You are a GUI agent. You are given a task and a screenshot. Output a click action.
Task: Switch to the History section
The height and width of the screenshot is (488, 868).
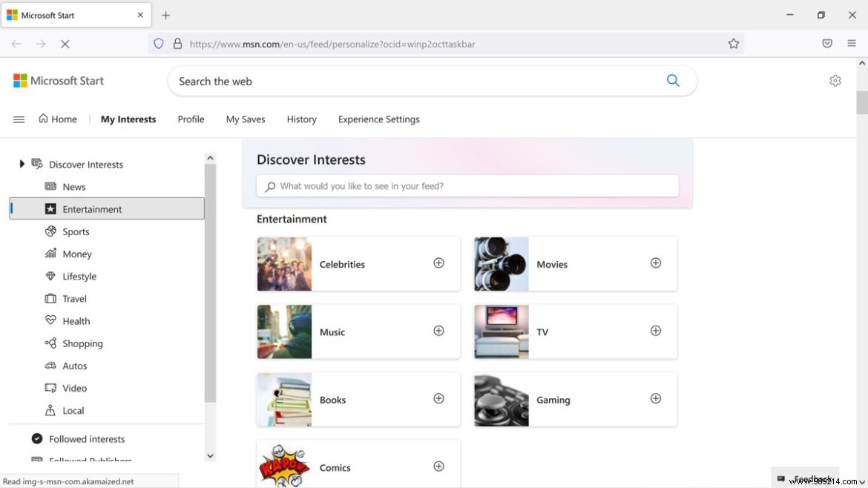tap(301, 119)
